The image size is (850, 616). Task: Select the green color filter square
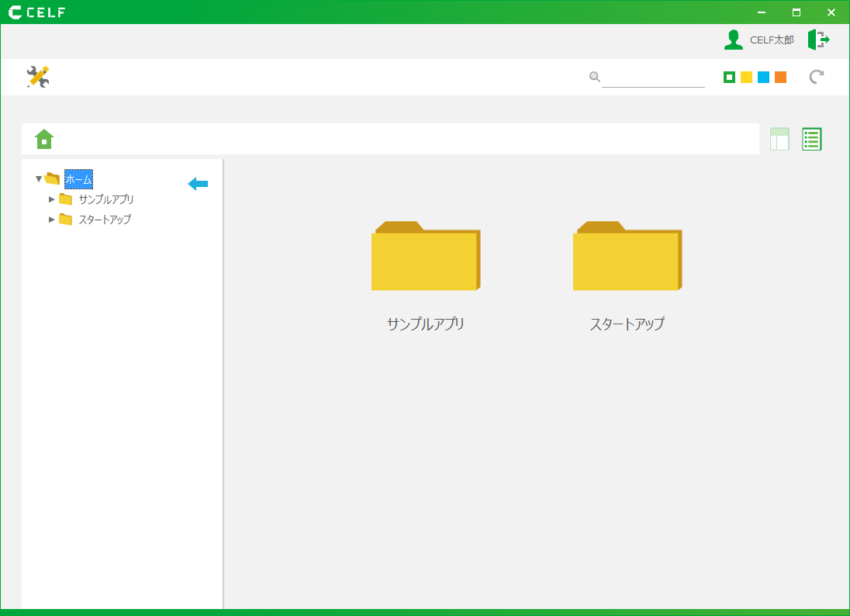click(x=729, y=77)
